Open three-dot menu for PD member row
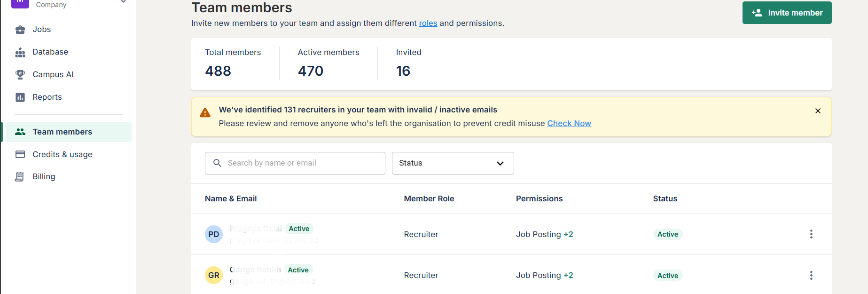Viewport: 868px width, 294px height. 811,234
